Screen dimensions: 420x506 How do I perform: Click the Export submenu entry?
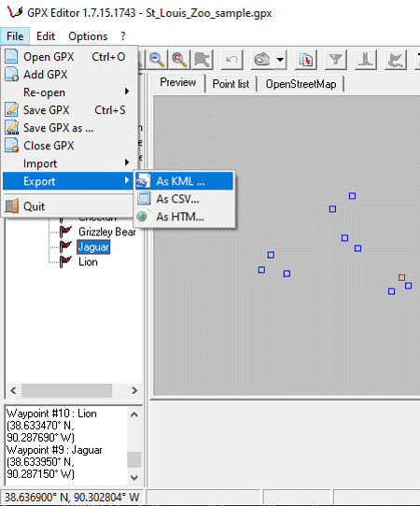pyautogui.click(x=67, y=181)
